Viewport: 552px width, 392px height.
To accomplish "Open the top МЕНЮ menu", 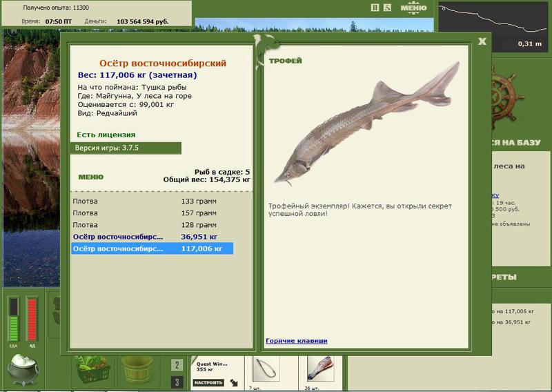I will (413, 8).
